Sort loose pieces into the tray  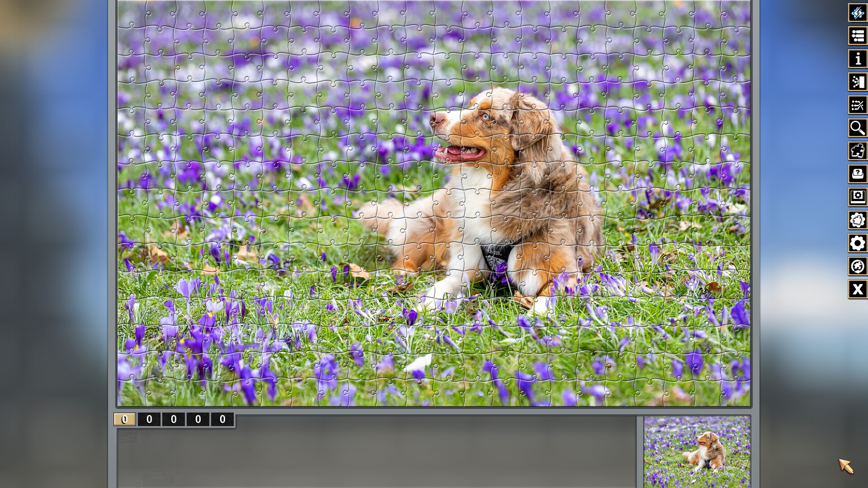point(857,82)
